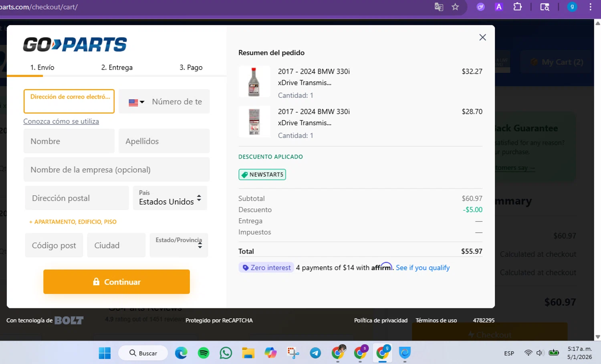This screenshot has height=364, width=601.
Task: Click the 'Resumen del pedido' heading
Action: [271, 52]
